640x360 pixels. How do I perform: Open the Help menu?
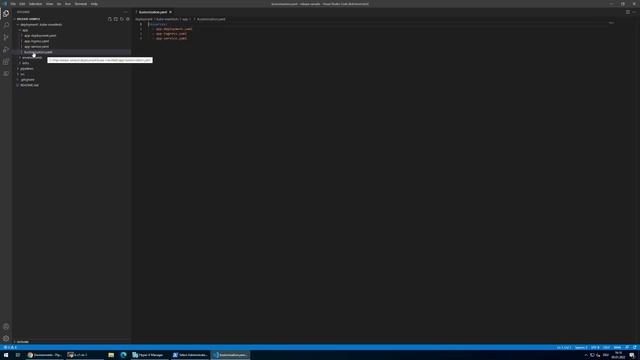(x=94, y=4)
